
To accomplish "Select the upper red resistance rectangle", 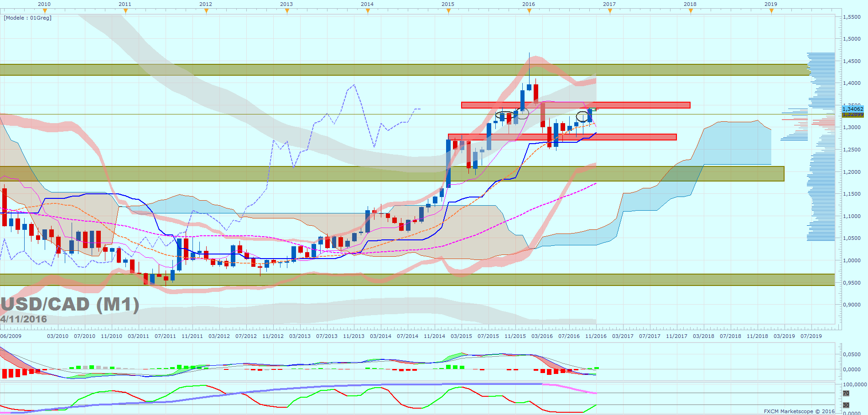I will (576, 105).
